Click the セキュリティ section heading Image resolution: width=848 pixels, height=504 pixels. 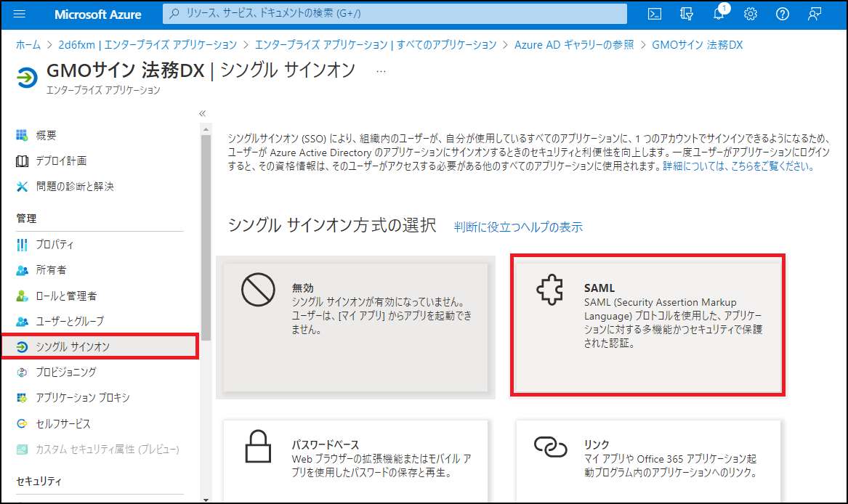pyautogui.click(x=39, y=481)
